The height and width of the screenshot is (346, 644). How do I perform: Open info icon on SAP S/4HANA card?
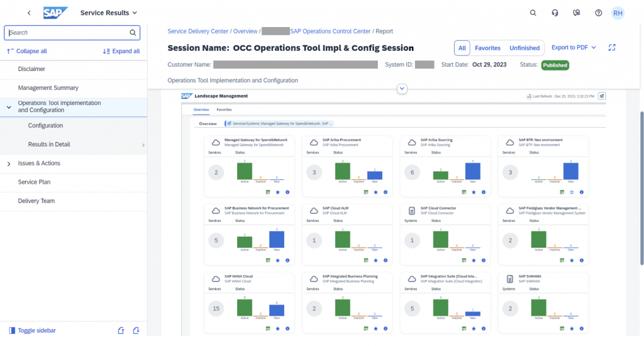tap(582, 329)
